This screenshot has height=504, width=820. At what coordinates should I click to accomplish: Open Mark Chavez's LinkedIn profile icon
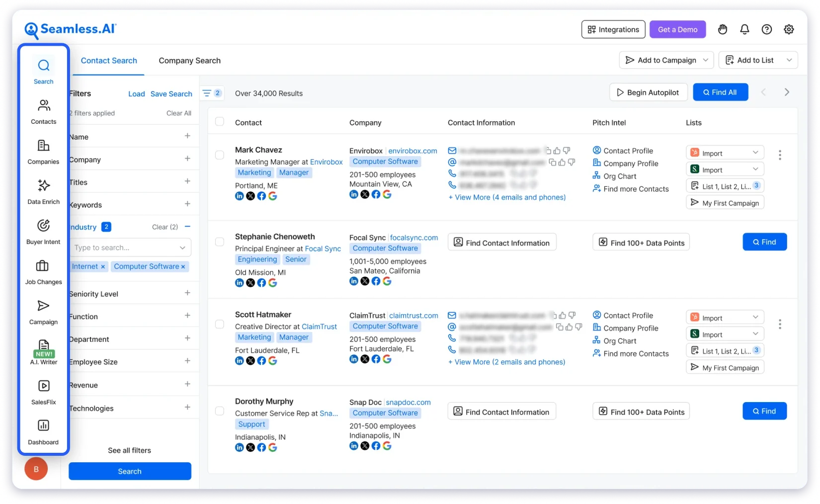[x=239, y=196]
